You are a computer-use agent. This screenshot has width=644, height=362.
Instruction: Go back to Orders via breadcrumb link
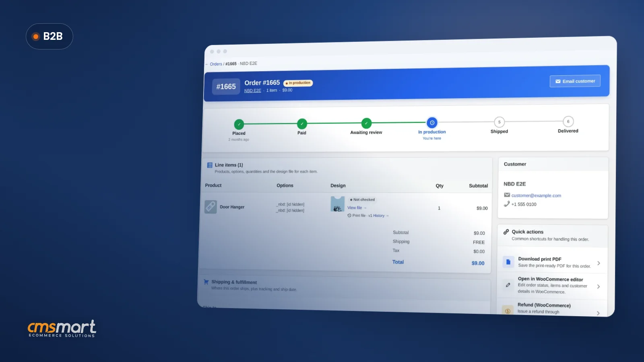click(x=216, y=64)
